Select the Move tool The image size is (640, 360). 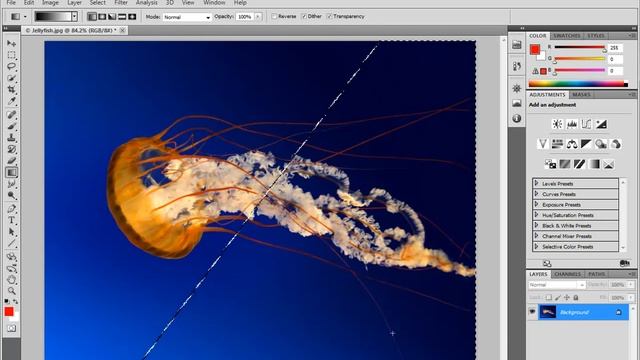click(11, 43)
